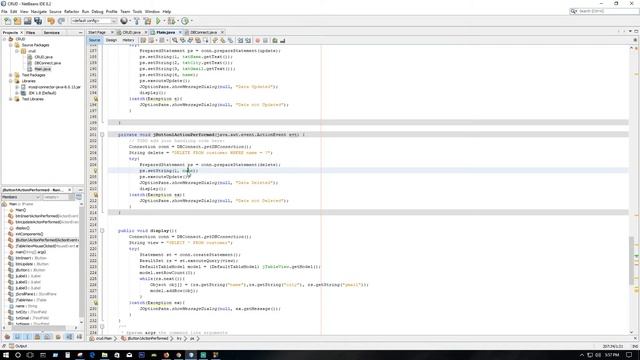The height and width of the screenshot is (360, 640).
Task: Click the Comment icon in editor toolbar
Action: pos(275,40)
